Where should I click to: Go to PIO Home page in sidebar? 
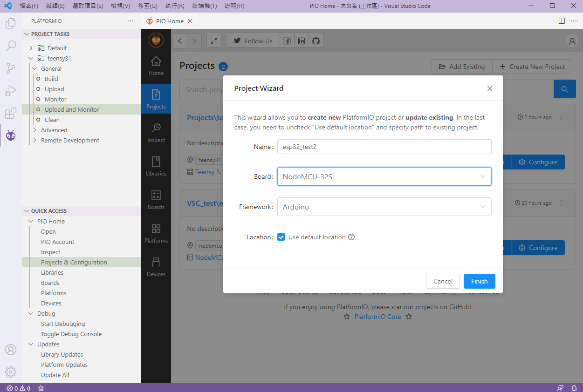pos(156,67)
